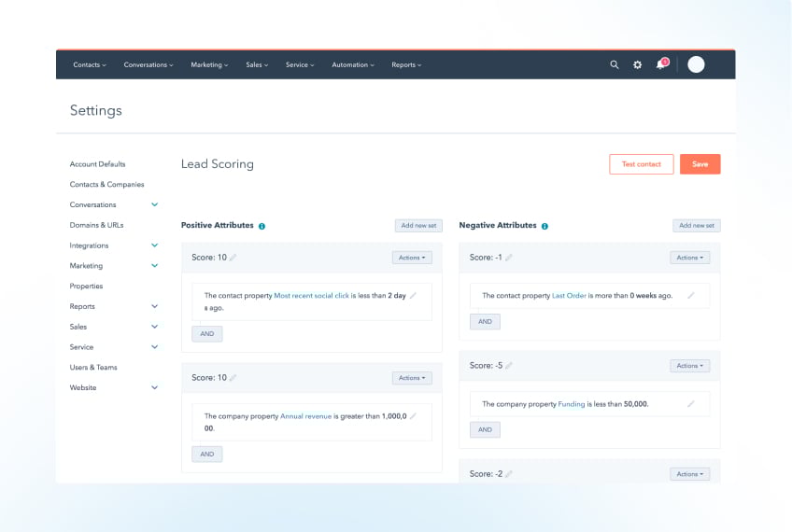Click the Test contact button
Viewport: 792px width, 532px height.
coord(641,164)
